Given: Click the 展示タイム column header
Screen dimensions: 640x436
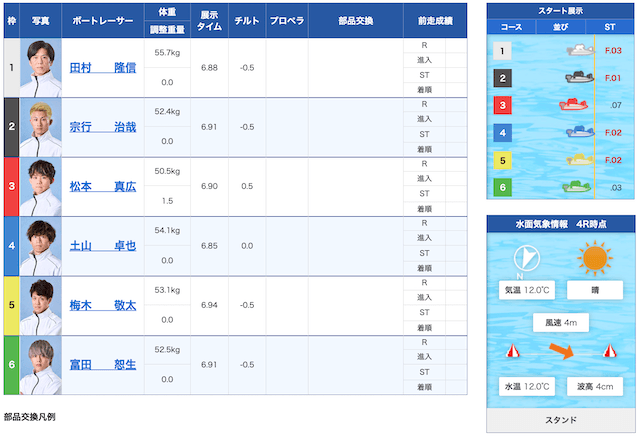Looking at the screenshot, I should [209, 21].
